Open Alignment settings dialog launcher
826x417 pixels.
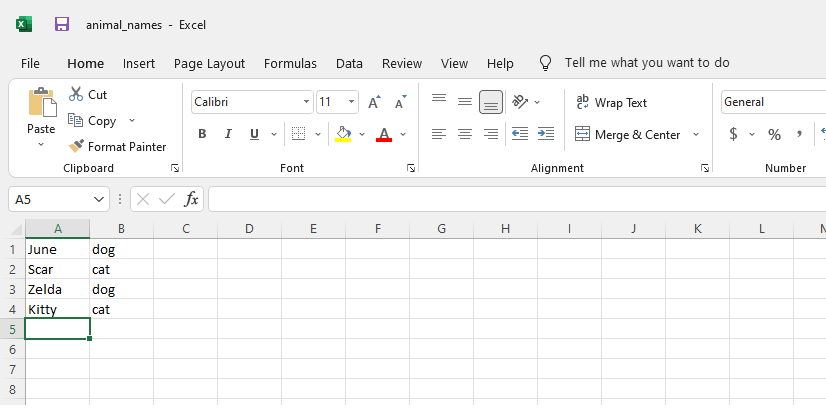pos(705,168)
